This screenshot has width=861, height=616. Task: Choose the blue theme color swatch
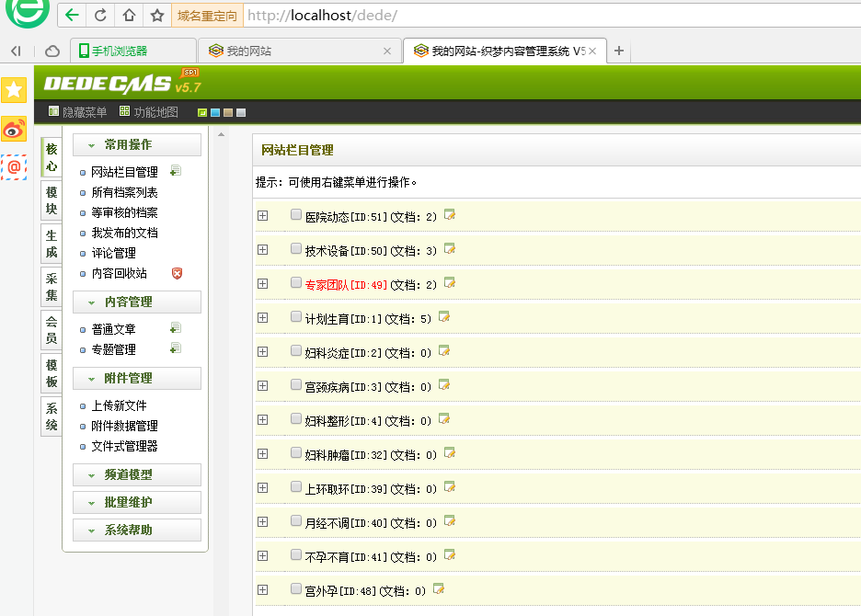click(215, 113)
